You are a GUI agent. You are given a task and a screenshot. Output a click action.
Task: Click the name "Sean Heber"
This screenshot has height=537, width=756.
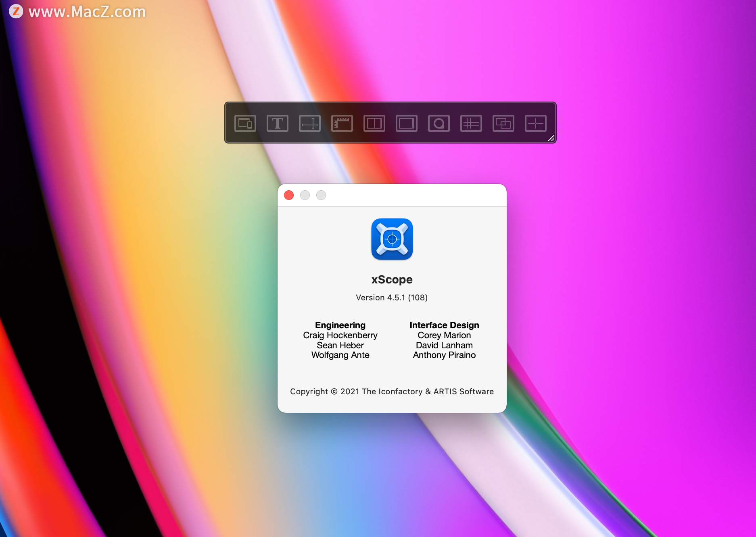click(340, 346)
